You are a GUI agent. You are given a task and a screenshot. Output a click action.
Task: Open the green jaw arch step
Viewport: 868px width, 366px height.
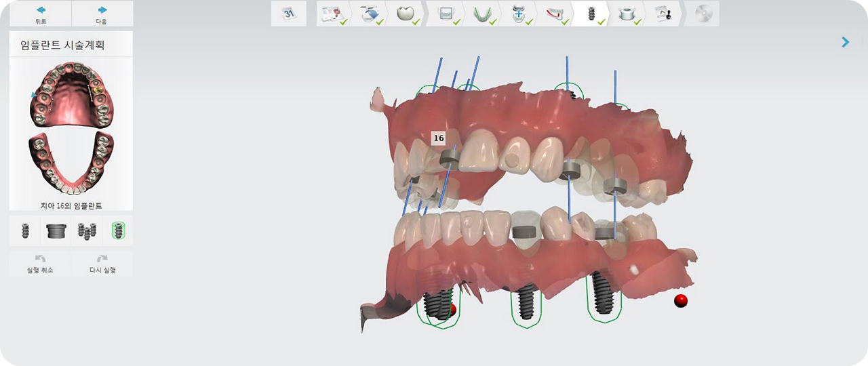[x=482, y=14]
